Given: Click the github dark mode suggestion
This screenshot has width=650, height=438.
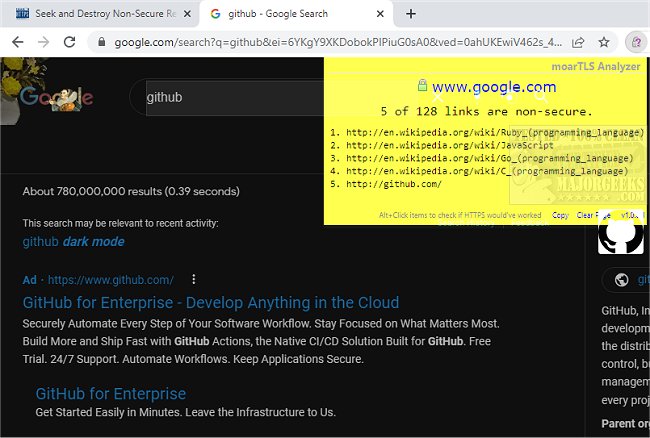Looking at the screenshot, I should click(x=73, y=242).
